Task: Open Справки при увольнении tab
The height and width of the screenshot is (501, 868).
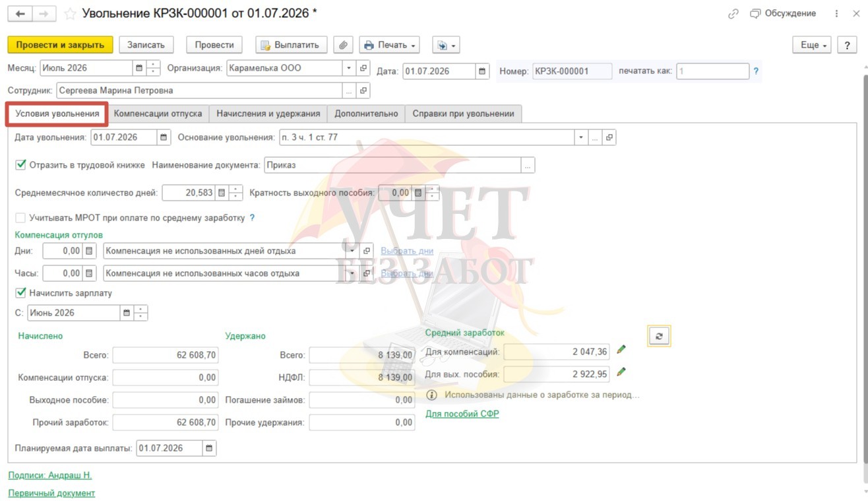Action: 463,114
